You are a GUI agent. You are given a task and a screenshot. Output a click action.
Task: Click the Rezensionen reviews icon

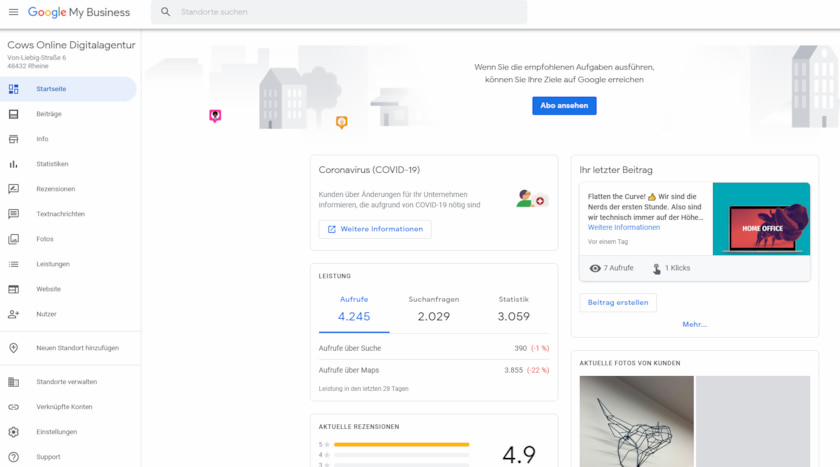13,189
